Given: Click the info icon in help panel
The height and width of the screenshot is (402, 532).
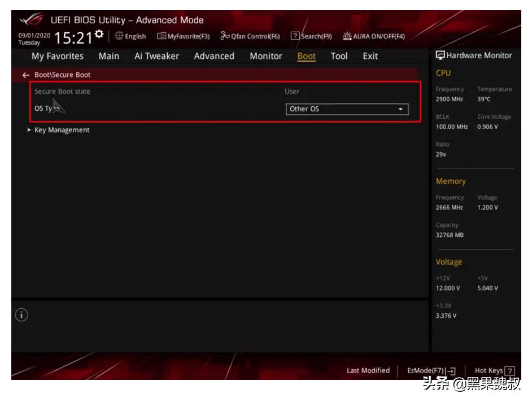Looking at the screenshot, I should [21, 315].
